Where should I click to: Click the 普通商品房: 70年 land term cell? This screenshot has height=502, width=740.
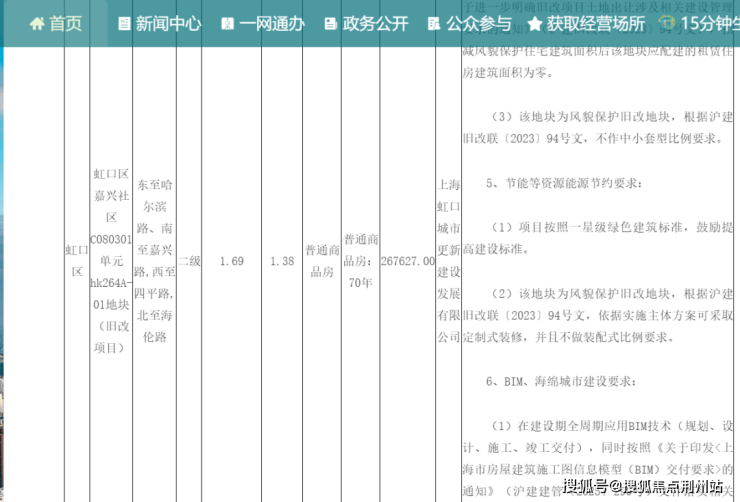[358, 261]
